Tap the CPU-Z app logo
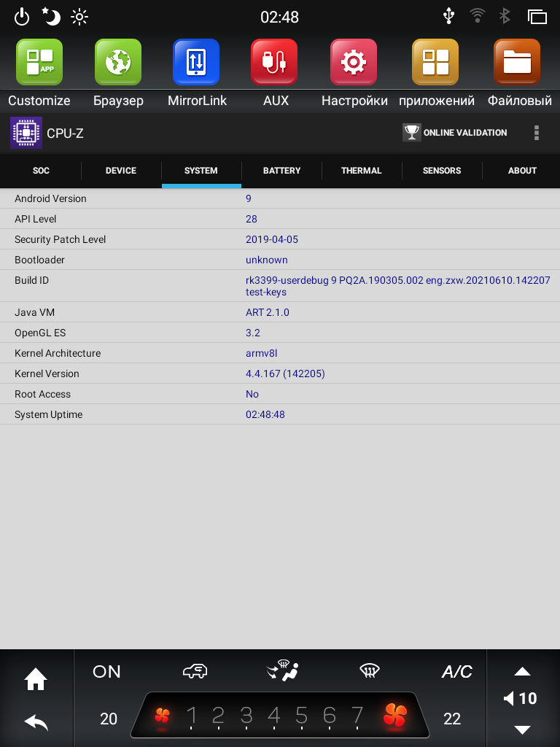560x747 pixels. pos(26,133)
